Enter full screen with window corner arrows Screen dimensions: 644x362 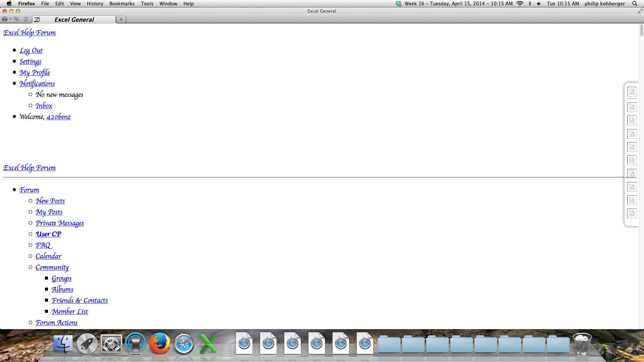(640, 11)
